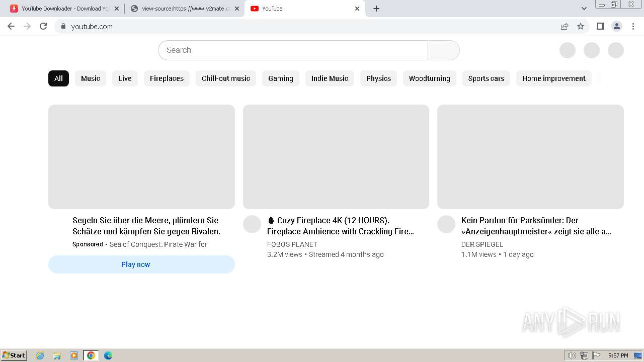Open File Explorer from the taskbar
644x362 pixels.
pos(57,355)
